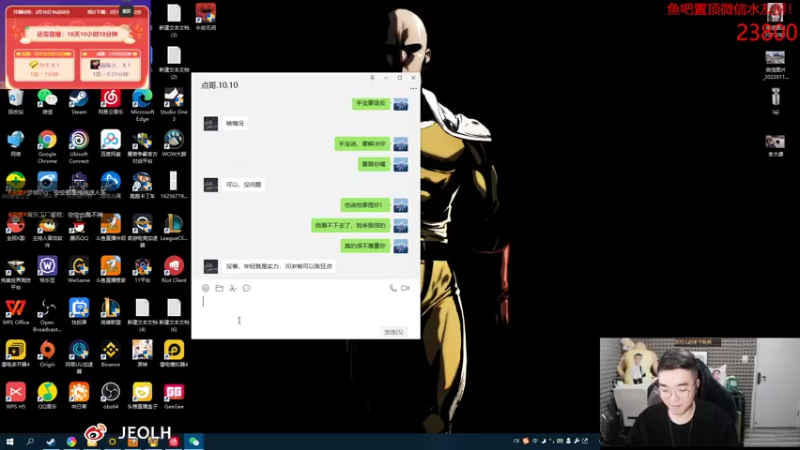
Task: Click '没事，年轻就是实力' message bubble
Action: click(x=279, y=266)
